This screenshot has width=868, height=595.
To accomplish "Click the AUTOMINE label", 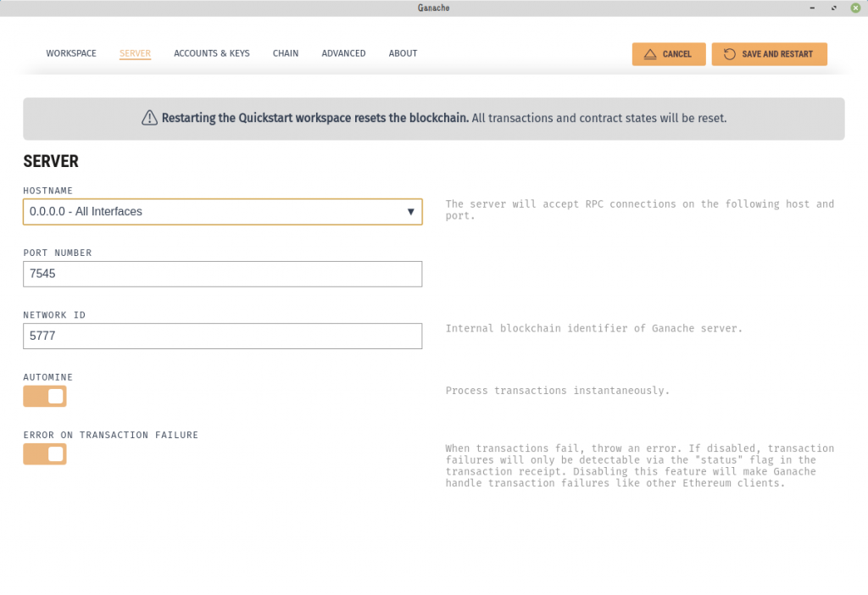I will point(48,377).
